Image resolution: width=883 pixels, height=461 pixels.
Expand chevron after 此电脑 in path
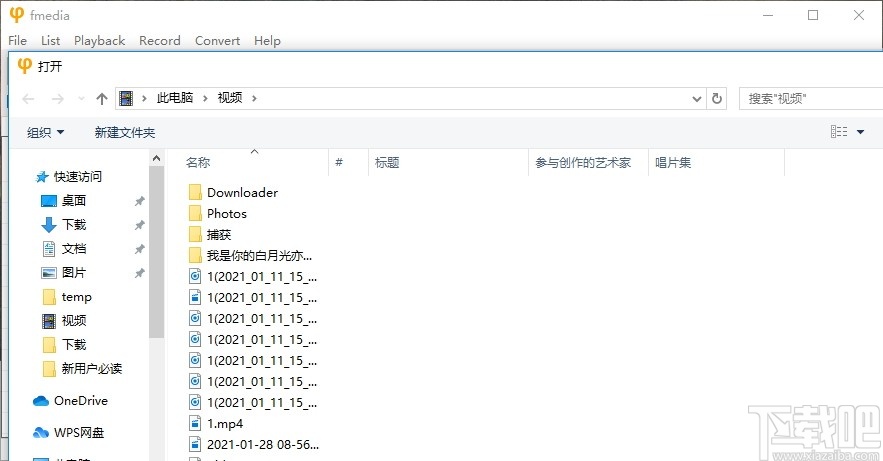(205, 99)
